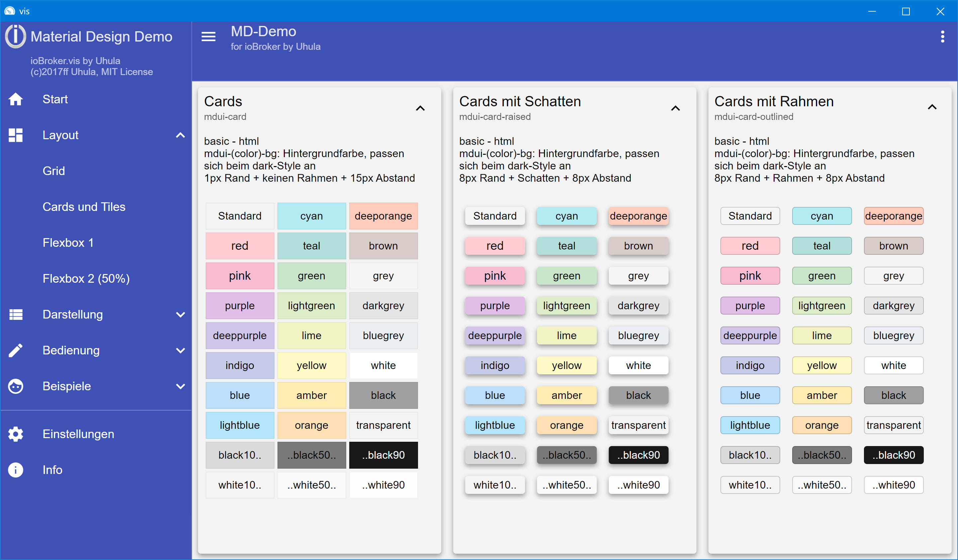The width and height of the screenshot is (958, 560).
Task: Click the Einstellungen gear icon
Action: pos(16,434)
